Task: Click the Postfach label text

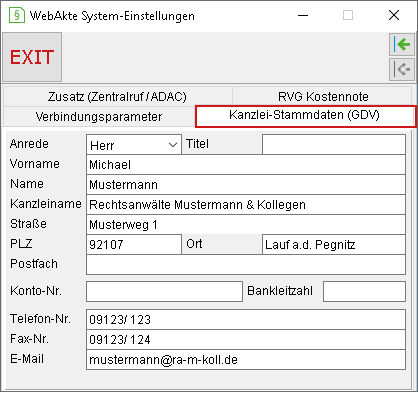Action: pos(34,264)
